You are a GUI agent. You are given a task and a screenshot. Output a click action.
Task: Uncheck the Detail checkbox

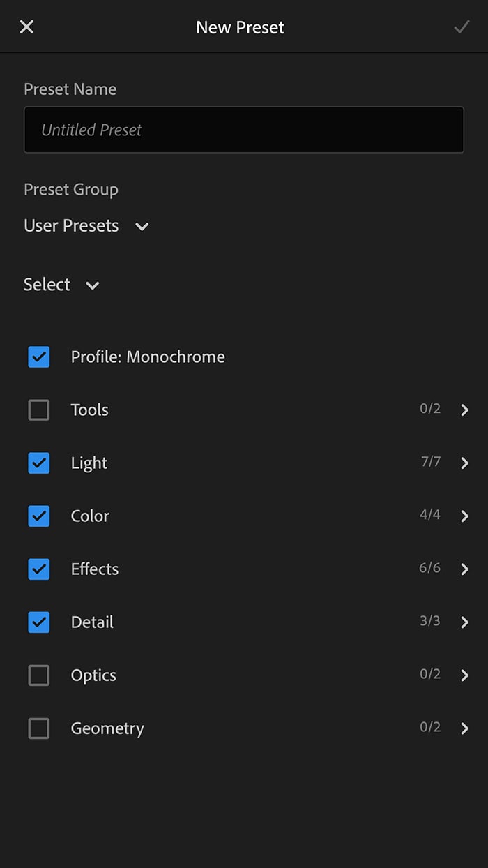coord(39,622)
